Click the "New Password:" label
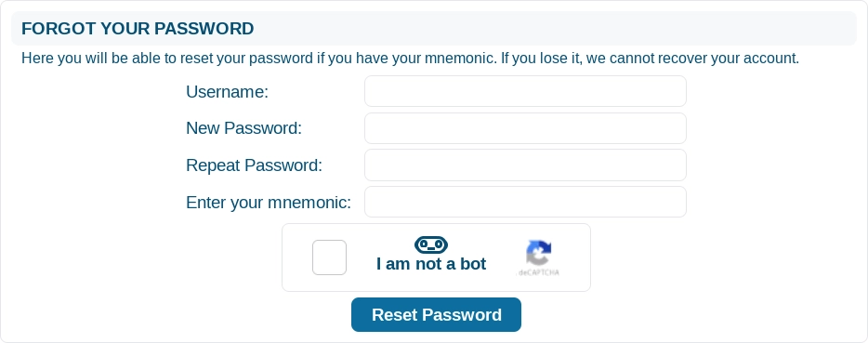 tap(244, 128)
